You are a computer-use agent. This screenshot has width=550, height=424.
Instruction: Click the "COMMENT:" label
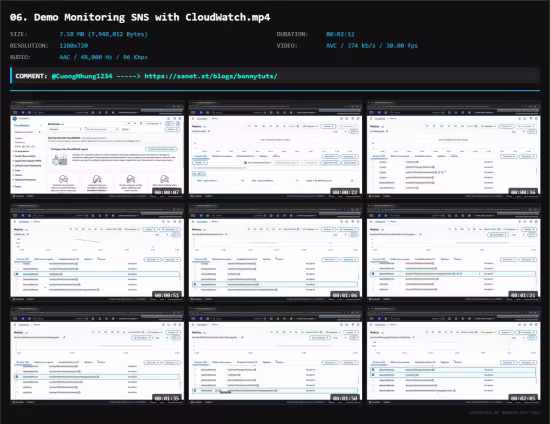(x=31, y=76)
